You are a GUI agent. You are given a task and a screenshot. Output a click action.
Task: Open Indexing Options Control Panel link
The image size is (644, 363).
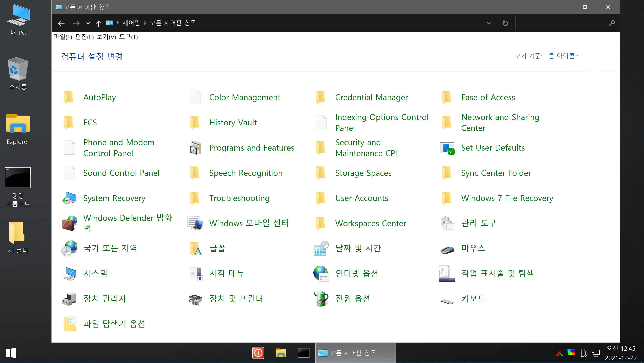click(x=382, y=123)
